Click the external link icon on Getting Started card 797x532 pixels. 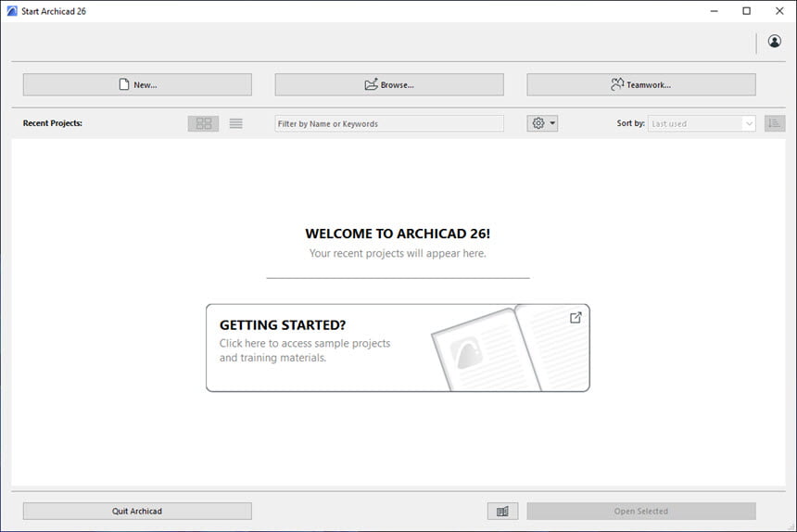point(576,318)
